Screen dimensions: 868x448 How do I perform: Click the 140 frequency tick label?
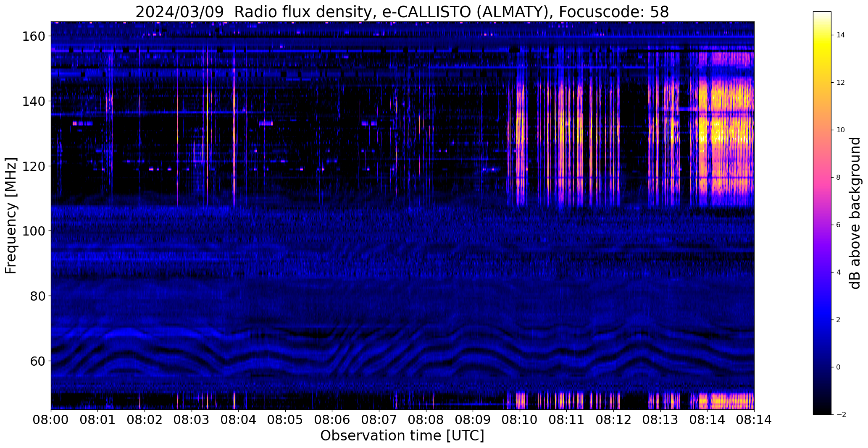pos(33,101)
